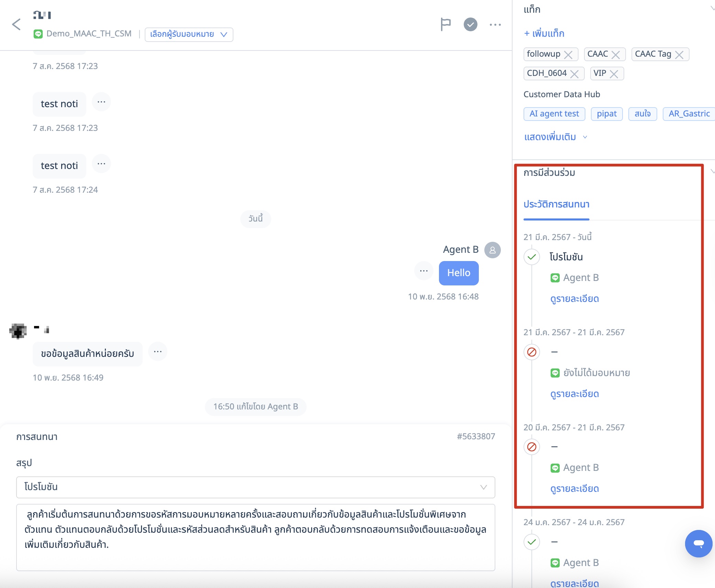
Task: Collapse the แท็ก section chevron
Action: click(x=712, y=8)
